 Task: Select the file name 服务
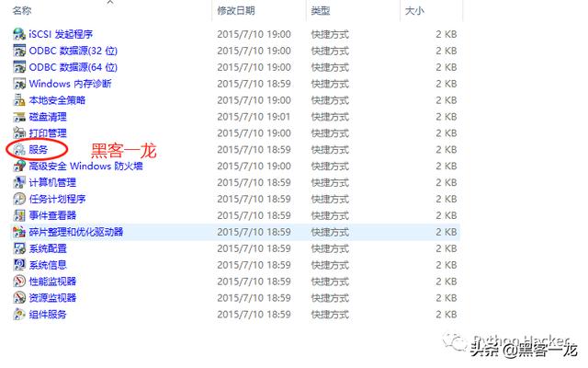(39, 149)
